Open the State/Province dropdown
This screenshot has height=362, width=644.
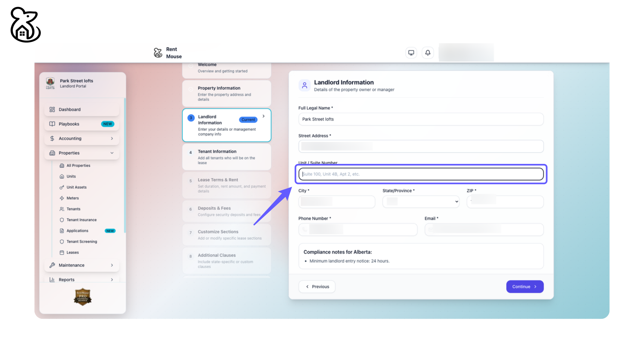[421, 202]
